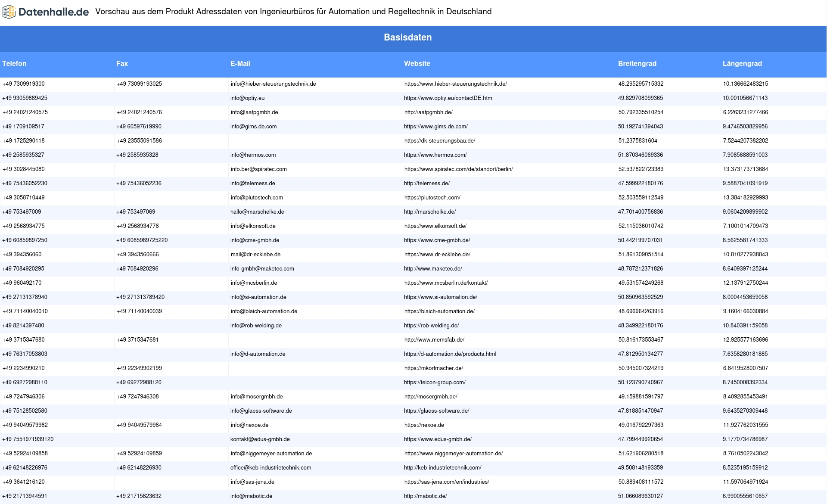The width and height of the screenshot is (827, 504).
Task: Click fax number +49 7247946308
Action: [137, 397]
